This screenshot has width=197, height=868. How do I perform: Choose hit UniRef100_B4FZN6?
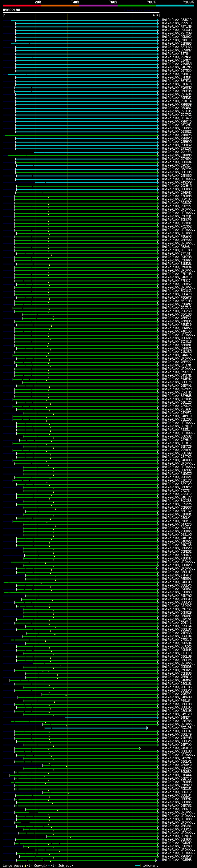click(x=177, y=67)
